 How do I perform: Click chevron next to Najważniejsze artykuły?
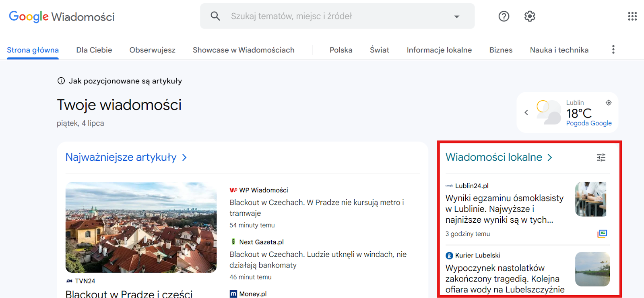tap(184, 157)
